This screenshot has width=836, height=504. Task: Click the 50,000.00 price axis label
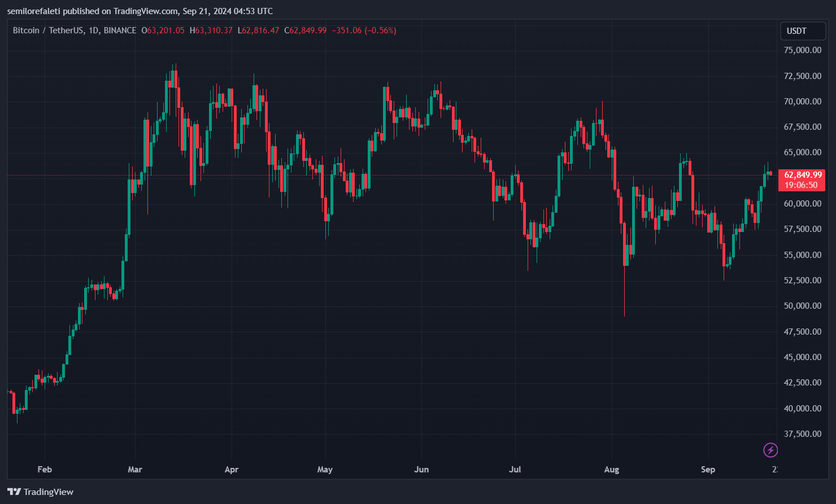tap(803, 306)
